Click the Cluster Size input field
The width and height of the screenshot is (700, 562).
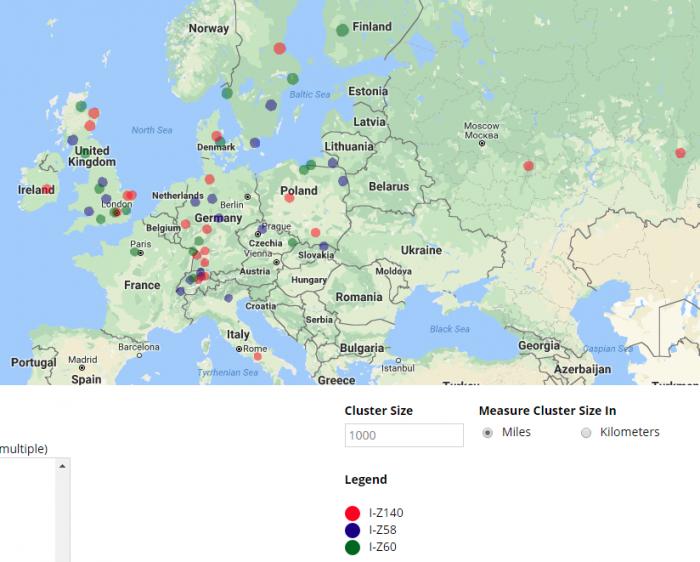(404, 435)
